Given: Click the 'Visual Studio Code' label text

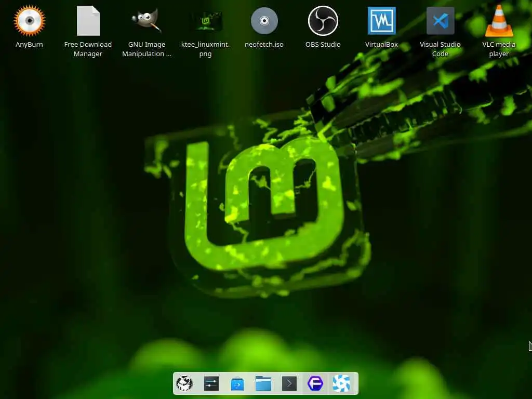Looking at the screenshot, I should click(441, 49).
